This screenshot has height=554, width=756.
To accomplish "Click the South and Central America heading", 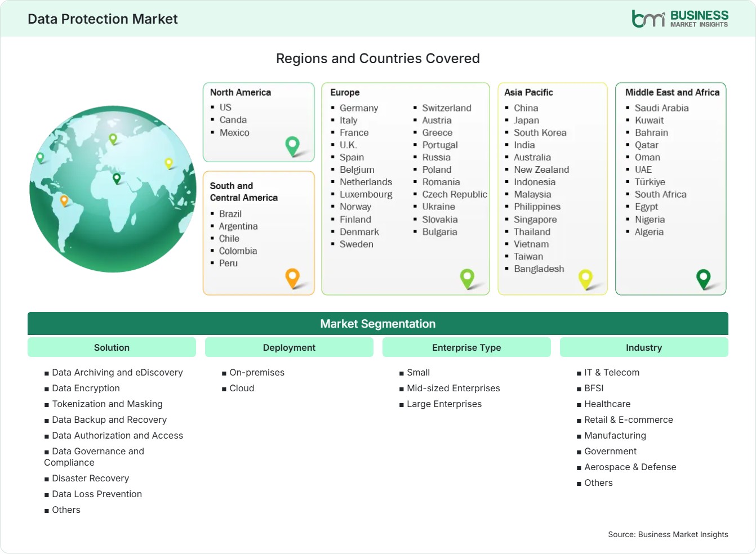I will point(244,191).
